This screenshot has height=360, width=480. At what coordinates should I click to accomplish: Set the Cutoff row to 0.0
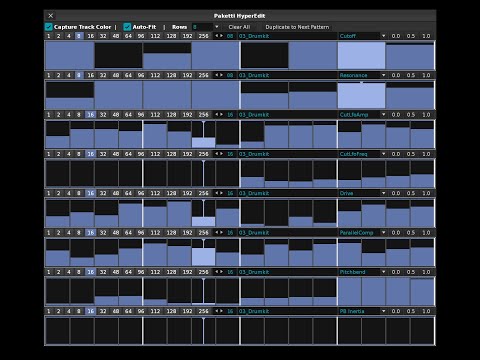[x=396, y=36]
